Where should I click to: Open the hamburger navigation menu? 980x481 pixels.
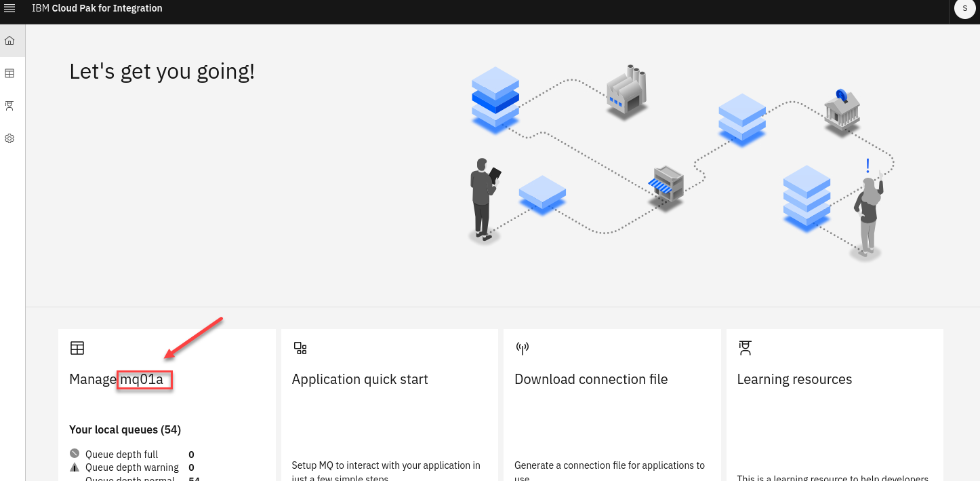(x=9, y=8)
